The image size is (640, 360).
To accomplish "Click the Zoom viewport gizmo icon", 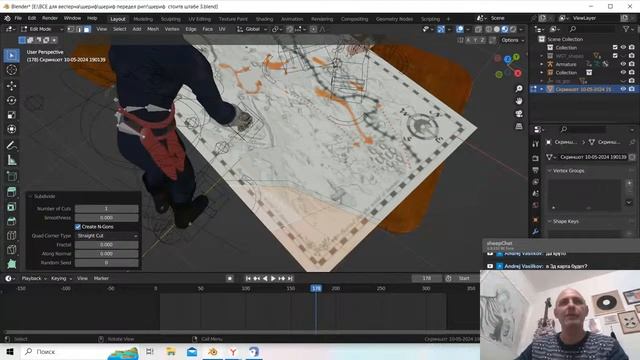I will coord(519,89).
